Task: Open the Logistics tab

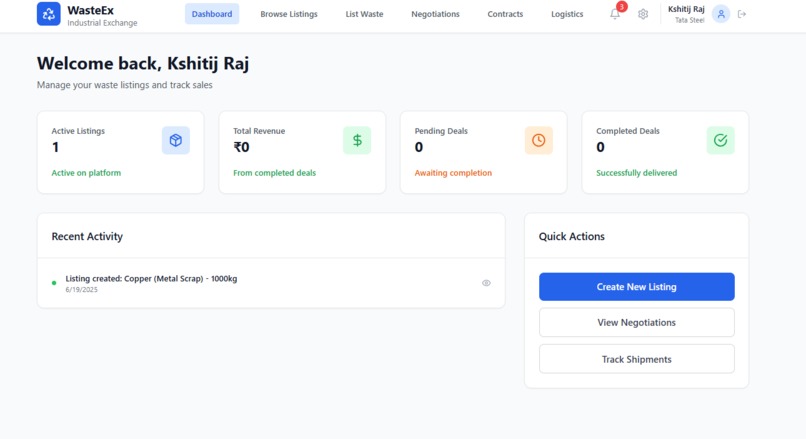Action: tap(567, 14)
